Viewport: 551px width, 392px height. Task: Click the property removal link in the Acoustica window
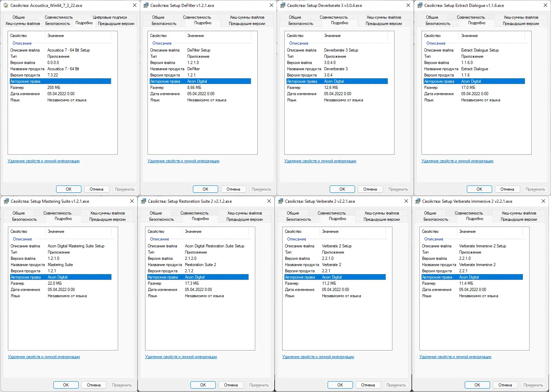pyautogui.click(x=44, y=161)
